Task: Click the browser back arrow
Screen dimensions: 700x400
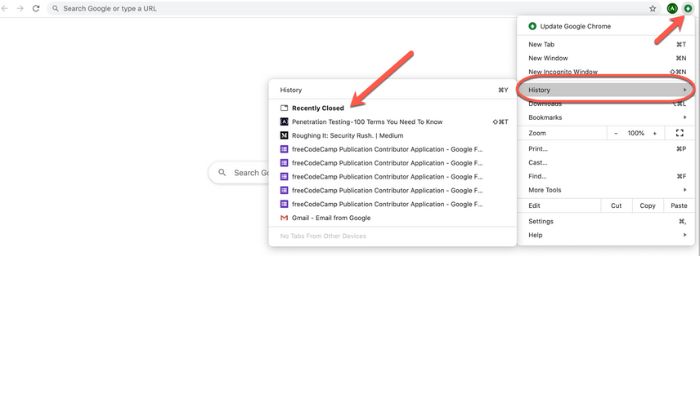Action: (x=5, y=8)
